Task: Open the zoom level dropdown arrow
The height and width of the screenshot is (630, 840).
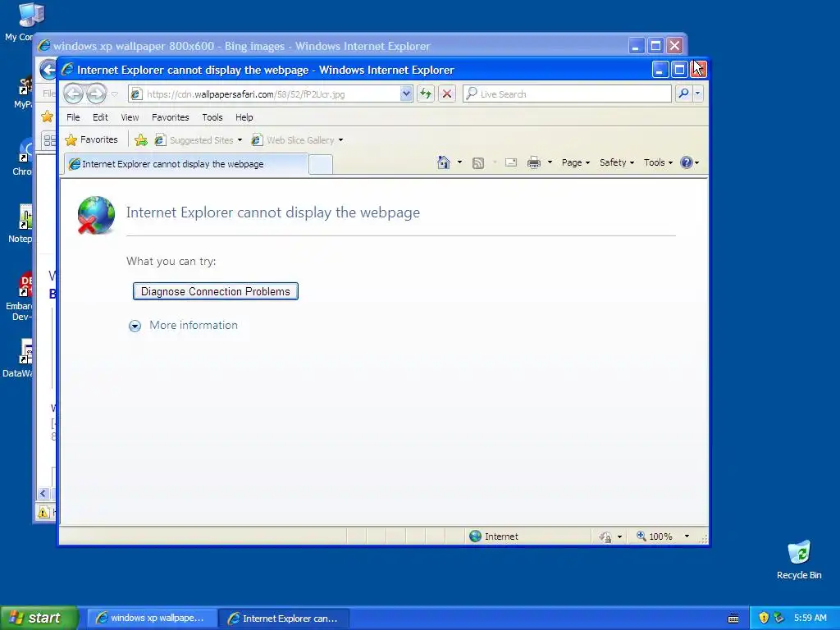Action: click(x=687, y=536)
